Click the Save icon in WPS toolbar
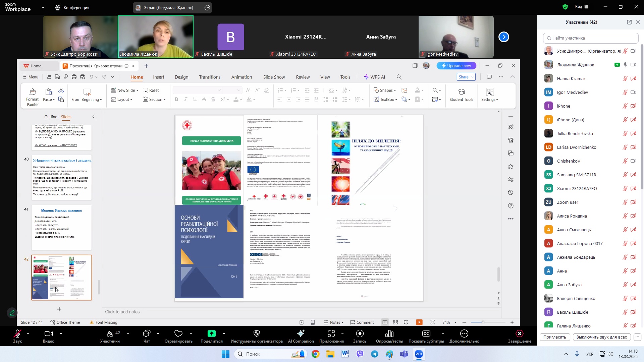The width and height of the screenshot is (644, 362). pyautogui.click(x=57, y=77)
